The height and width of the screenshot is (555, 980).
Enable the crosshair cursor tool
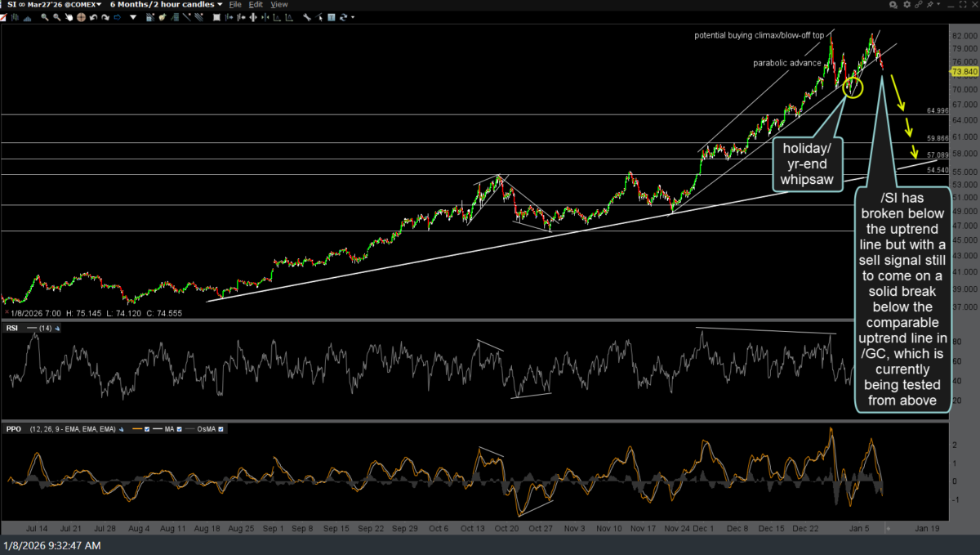(x=81, y=16)
